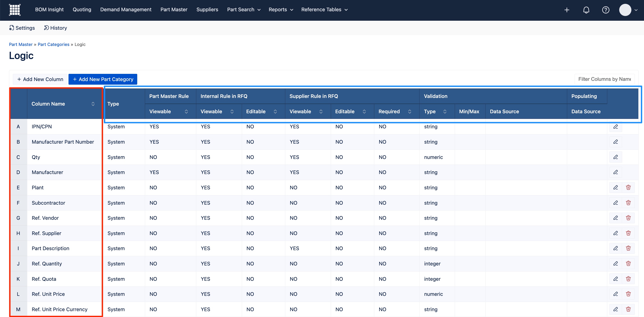This screenshot has height=317, width=644.
Task: Sort by Supplier Rule Required column
Action: pyautogui.click(x=409, y=111)
